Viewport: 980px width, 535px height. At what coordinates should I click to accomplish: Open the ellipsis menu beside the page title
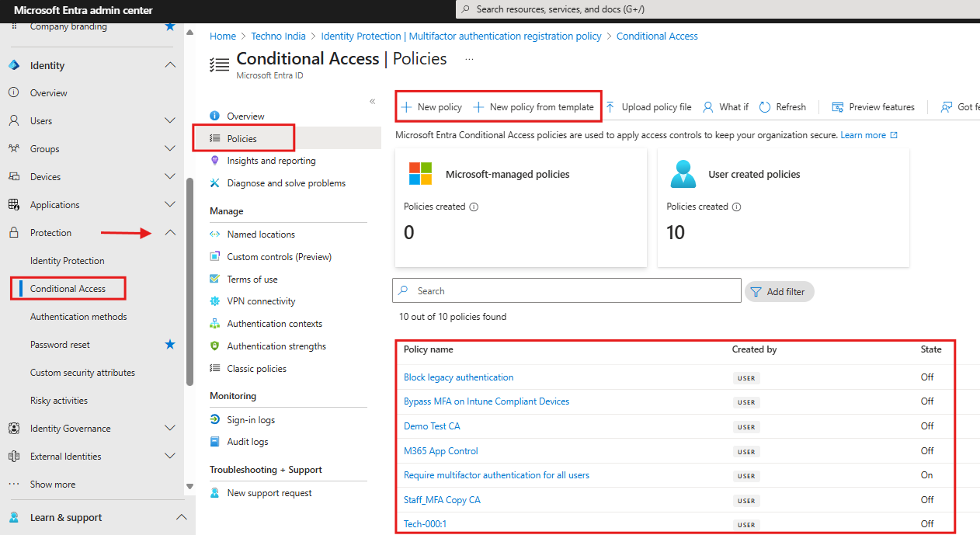[x=468, y=59]
